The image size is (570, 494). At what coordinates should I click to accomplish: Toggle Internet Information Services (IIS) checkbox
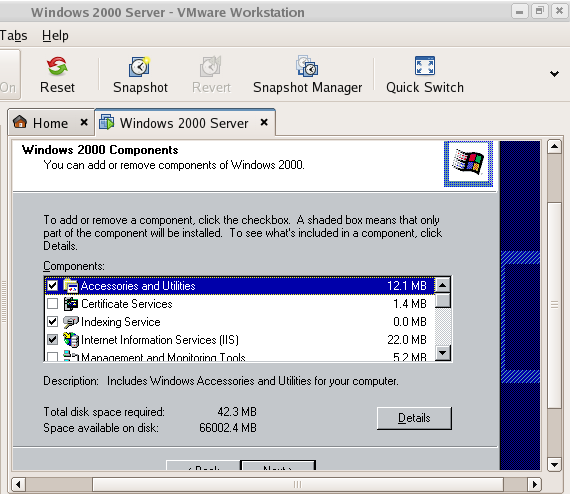pos(53,340)
